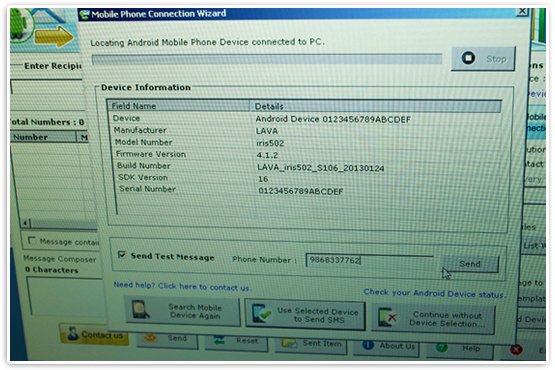Click the blue info icon on About Us
The height and width of the screenshot is (370, 555).
pyautogui.click(x=368, y=345)
